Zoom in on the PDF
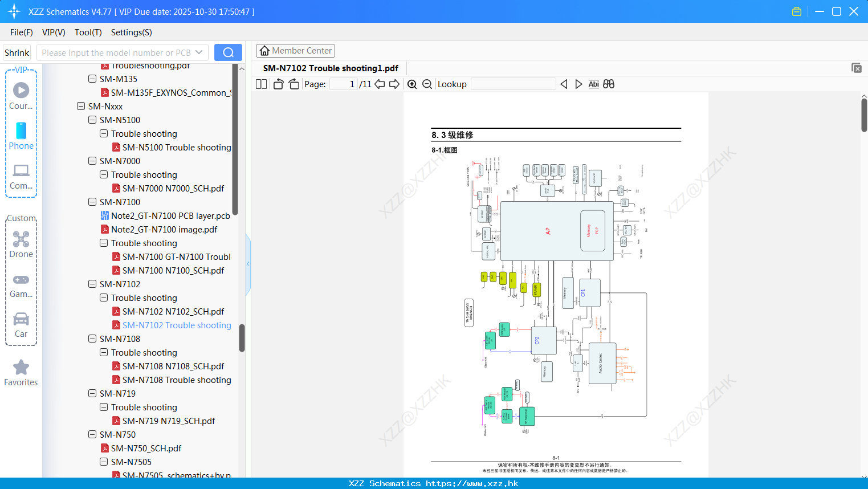The image size is (868, 489). click(412, 84)
